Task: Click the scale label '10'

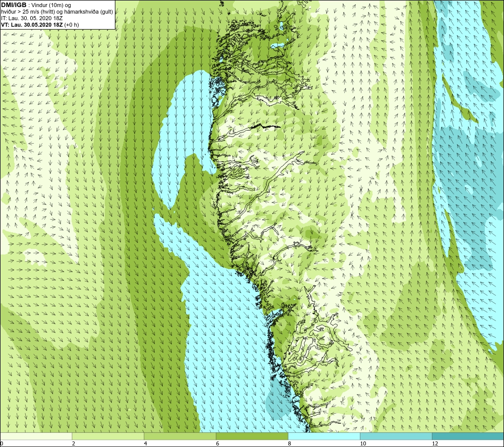Action: click(x=363, y=443)
